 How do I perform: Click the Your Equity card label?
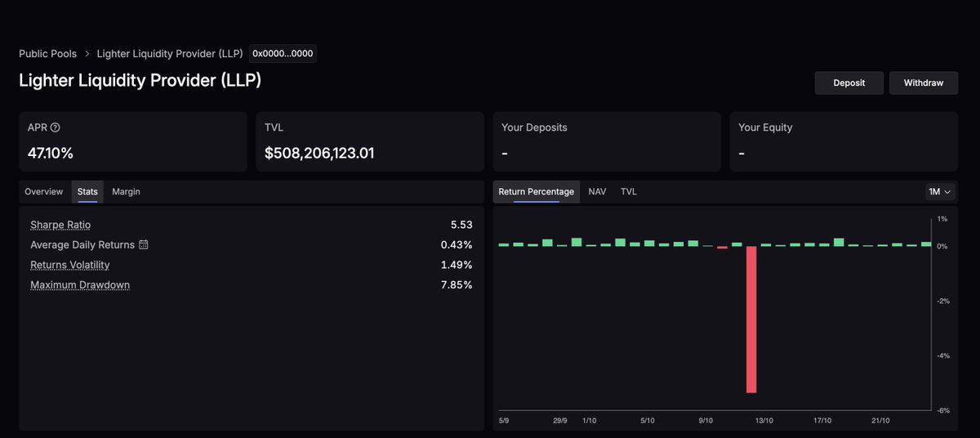(765, 127)
